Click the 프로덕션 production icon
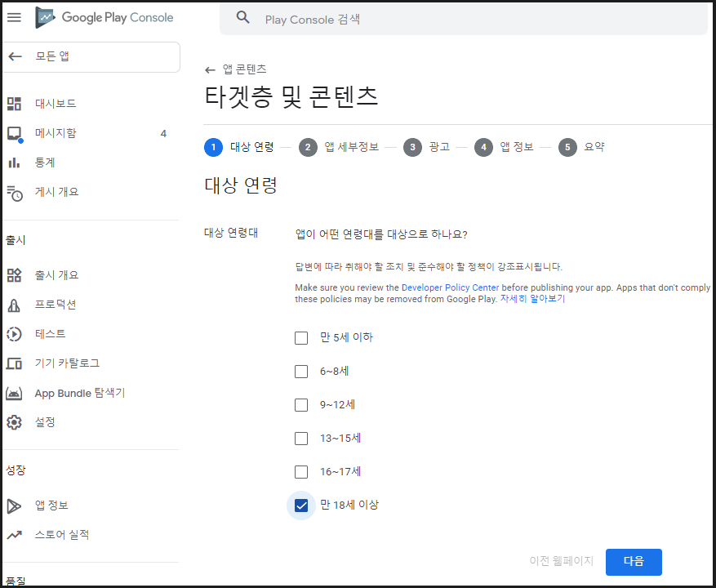 (14, 305)
